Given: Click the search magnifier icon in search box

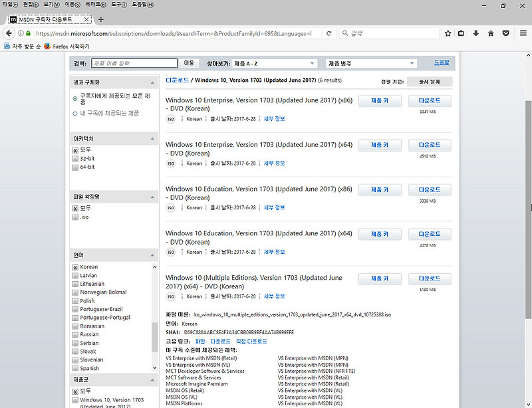Looking at the screenshot, I should [345, 33].
